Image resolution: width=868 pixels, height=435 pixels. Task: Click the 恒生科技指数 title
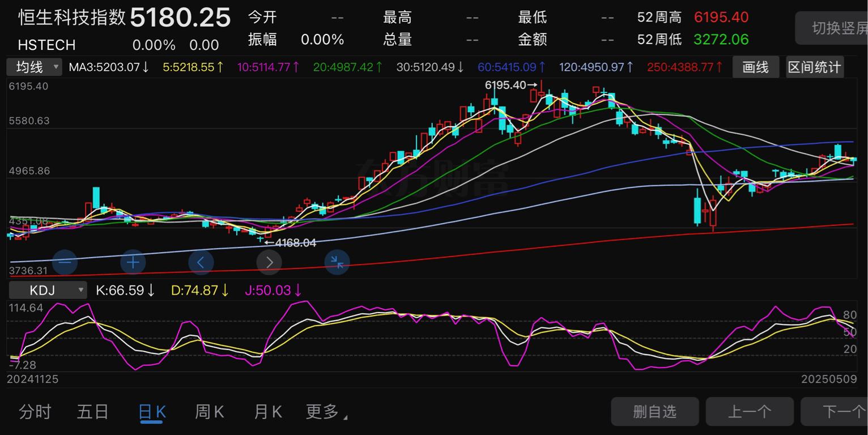pyautogui.click(x=72, y=17)
